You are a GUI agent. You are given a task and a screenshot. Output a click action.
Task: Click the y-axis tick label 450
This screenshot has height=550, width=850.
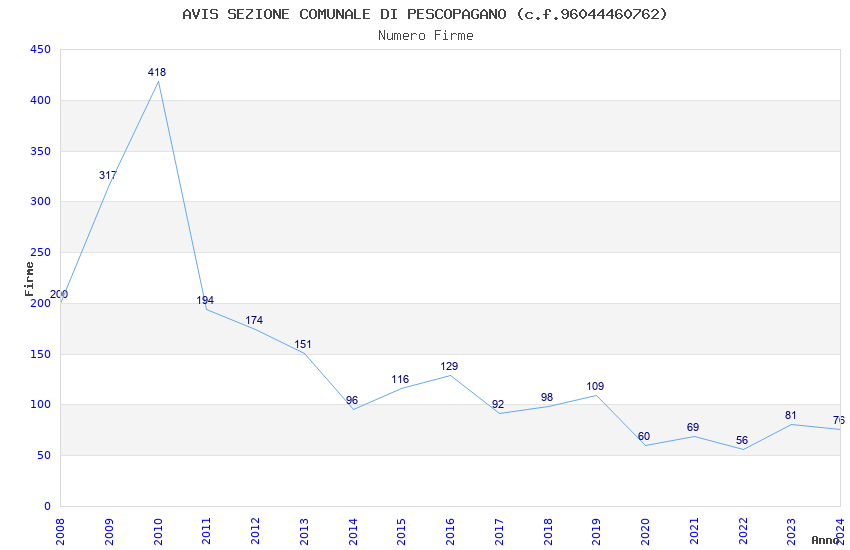pyautogui.click(x=41, y=49)
